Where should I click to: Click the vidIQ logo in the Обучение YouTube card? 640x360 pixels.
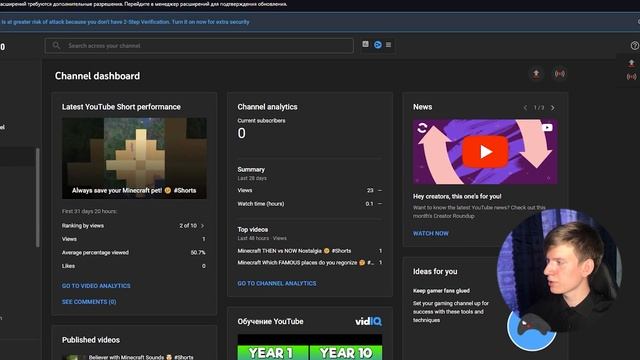368,322
